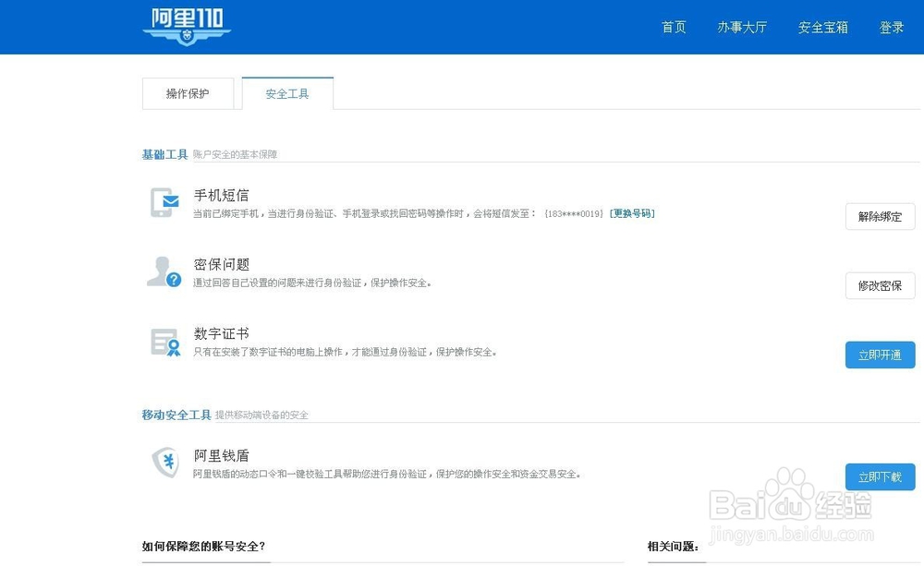Click the 密保问题 person question icon
This screenshot has height=566, width=924.
coord(163,272)
